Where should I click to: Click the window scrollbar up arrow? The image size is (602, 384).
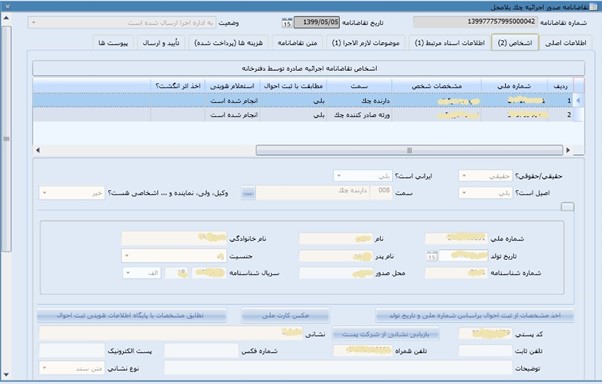(6, 18)
